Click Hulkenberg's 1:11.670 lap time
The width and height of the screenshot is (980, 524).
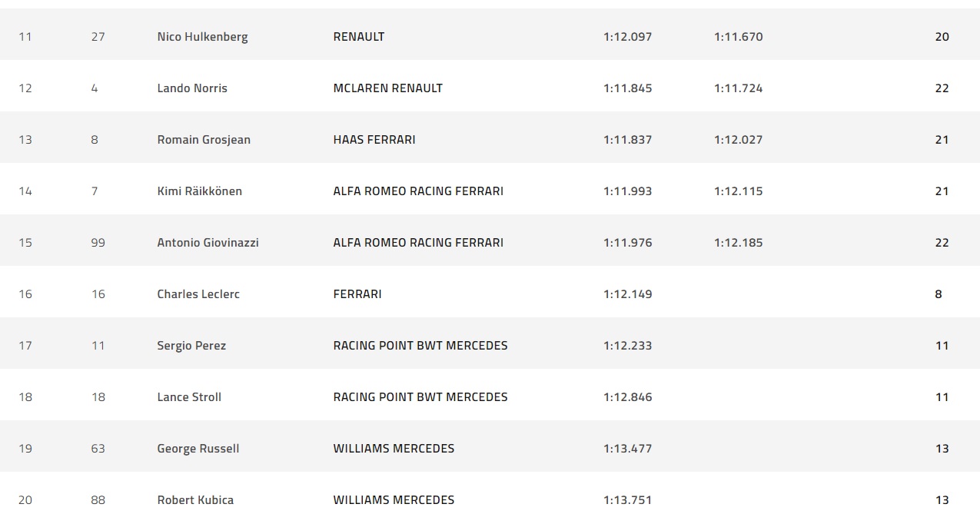click(738, 37)
